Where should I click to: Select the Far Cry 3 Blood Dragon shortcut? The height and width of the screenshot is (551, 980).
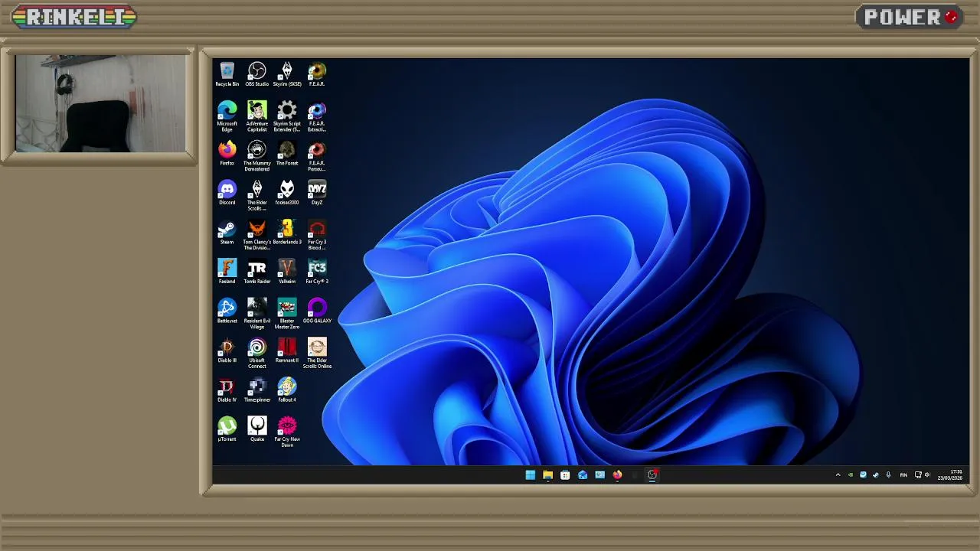coord(317,235)
